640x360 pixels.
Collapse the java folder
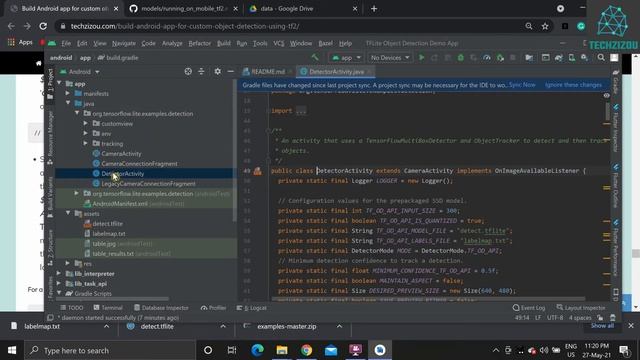coord(68,103)
